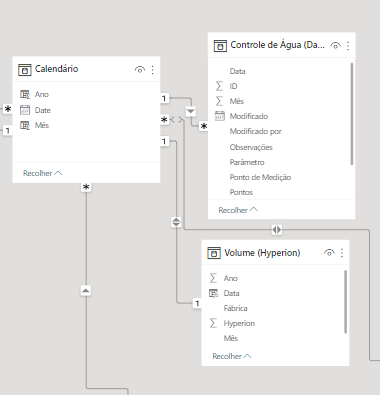Click sigma icon beside Controle de Água Mês

(219, 101)
